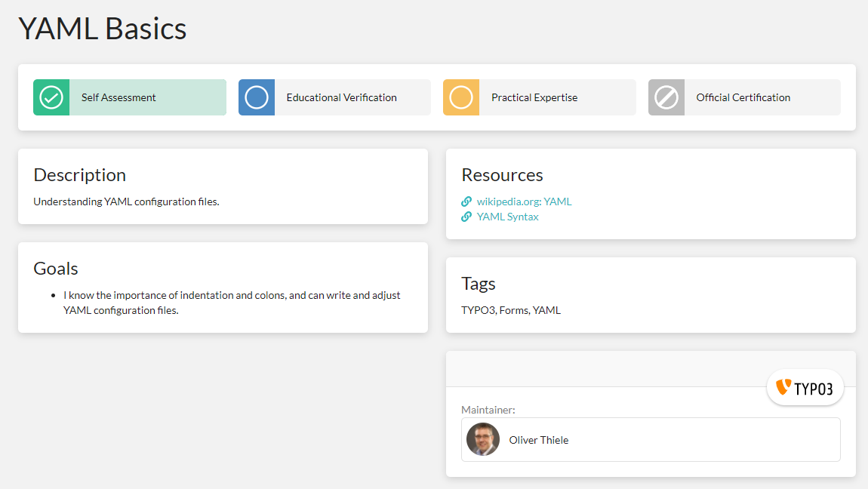Image resolution: width=868 pixels, height=489 pixels.
Task: Click the link icon beside YAML Syntax
Action: [466, 217]
